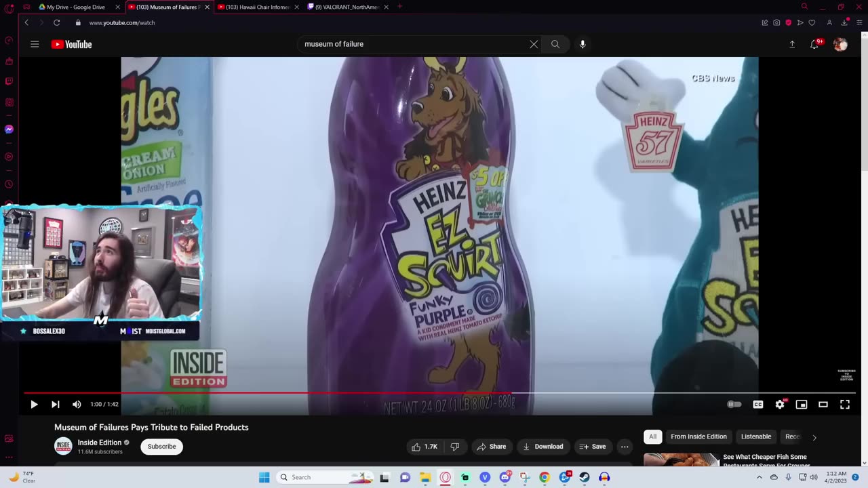Open the YouTube notifications bell
Image resolution: width=868 pixels, height=488 pixels.
click(x=814, y=44)
